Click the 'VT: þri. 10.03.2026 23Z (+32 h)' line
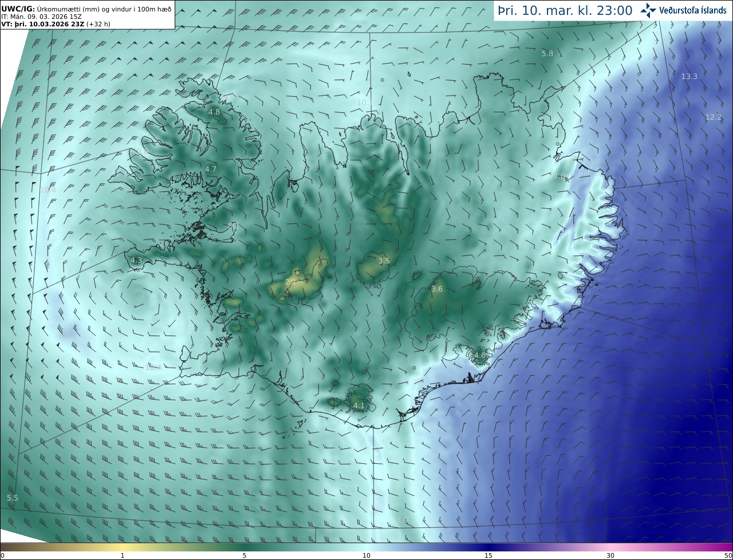 point(56,24)
